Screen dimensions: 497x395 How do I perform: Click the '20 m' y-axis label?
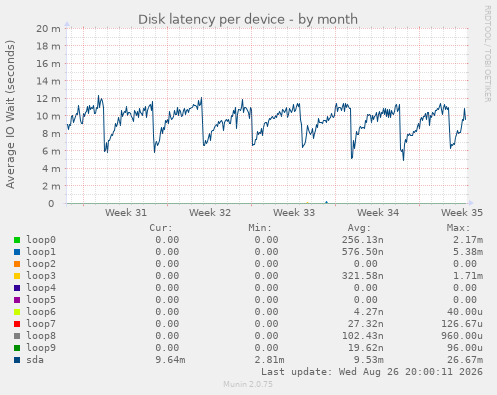pos(49,29)
